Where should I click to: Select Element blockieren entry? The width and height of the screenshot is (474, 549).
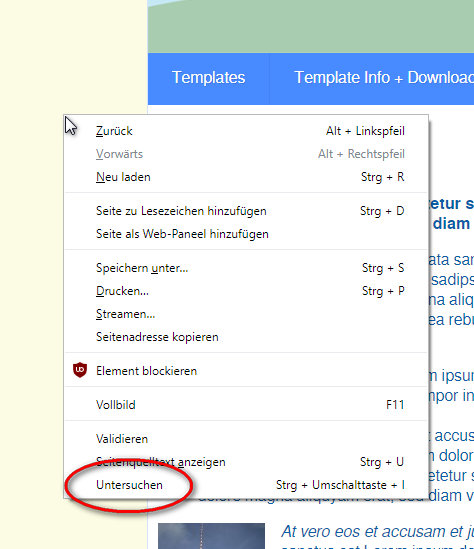click(x=246, y=371)
